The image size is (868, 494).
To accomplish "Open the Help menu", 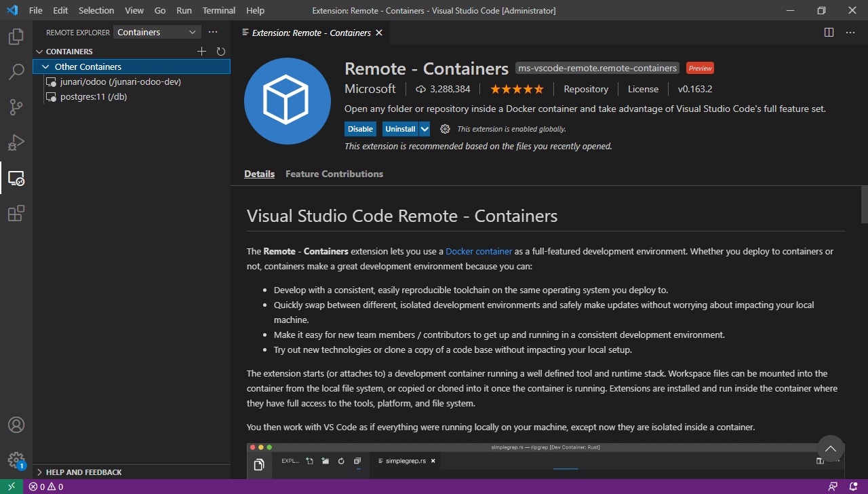I will click(255, 10).
